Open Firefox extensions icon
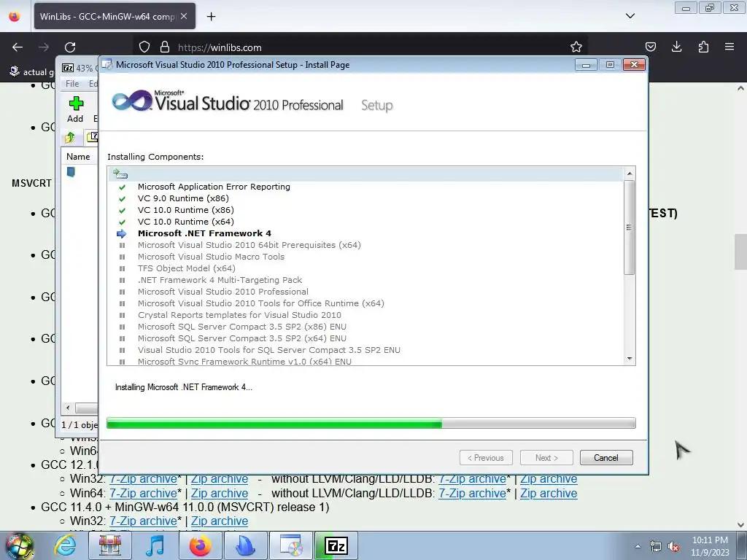The height and width of the screenshot is (560, 747). pos(703,47)
